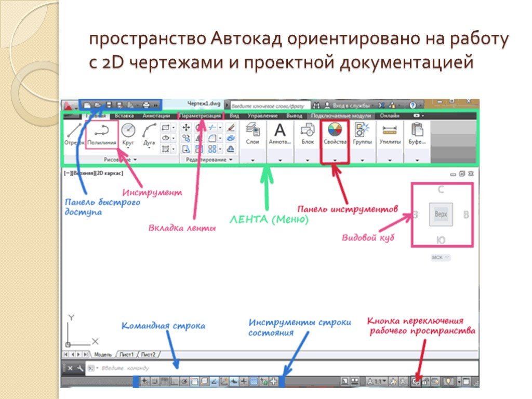This screenshot has height=399, width=532.
Task: Select the Полилиния polyline tool
Action: click(x=102, y=135)
